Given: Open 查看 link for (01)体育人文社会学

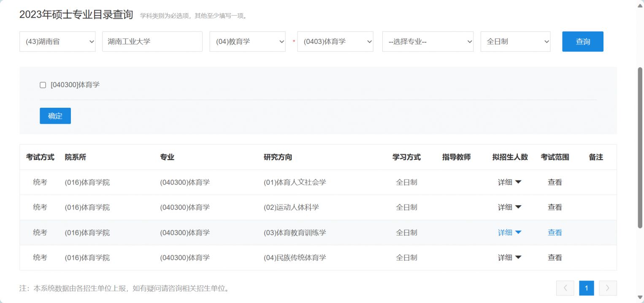Looking at the screenshot, I should pyautogui.click(x=555, y=182).
